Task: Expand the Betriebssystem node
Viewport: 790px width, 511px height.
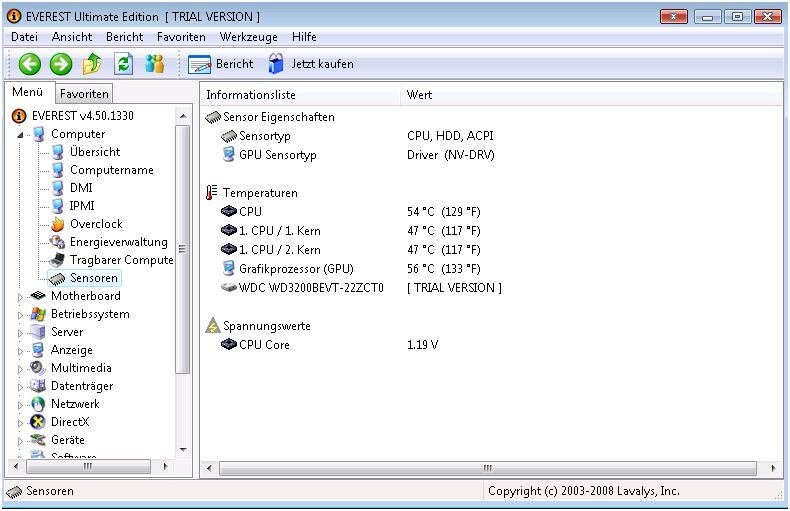Action: pyautogui.click(x=20, y=315)
